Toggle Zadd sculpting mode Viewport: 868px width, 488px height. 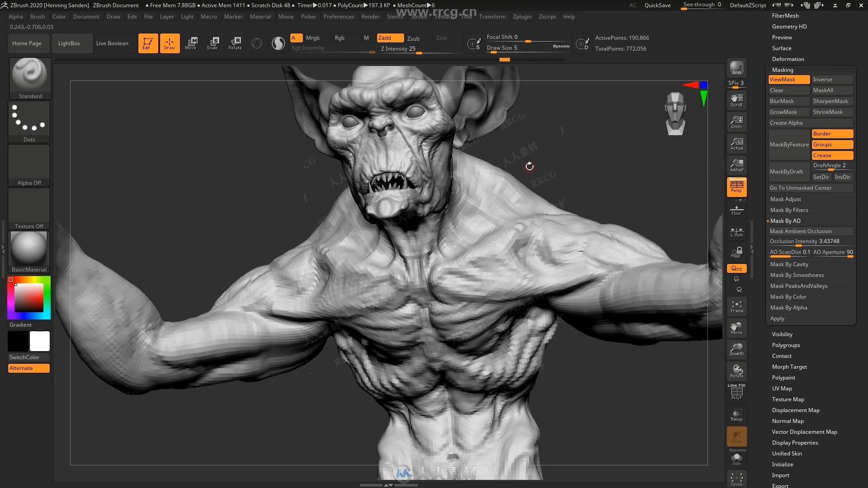(x=390, y=38)
